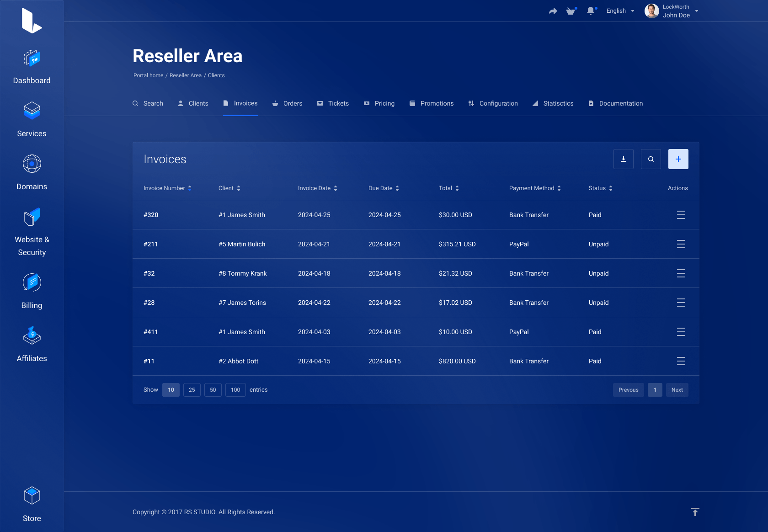Open the Dashboard sidebar icon
Viewport: 768px width, 532px height.
[x=32, y=59]
